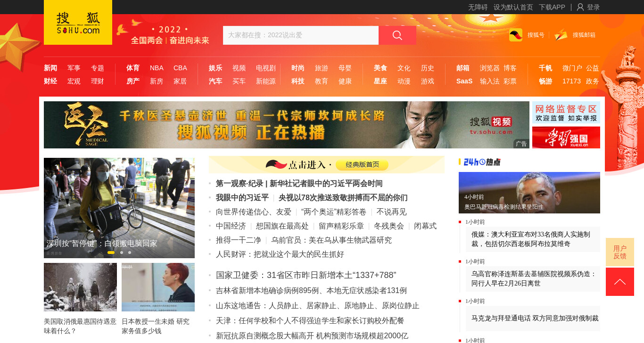Image resolution: width=644 pixels, height=343 pixels.
Task: Open the Japanese professor thumbnail
Action: [x=158, y=287]
